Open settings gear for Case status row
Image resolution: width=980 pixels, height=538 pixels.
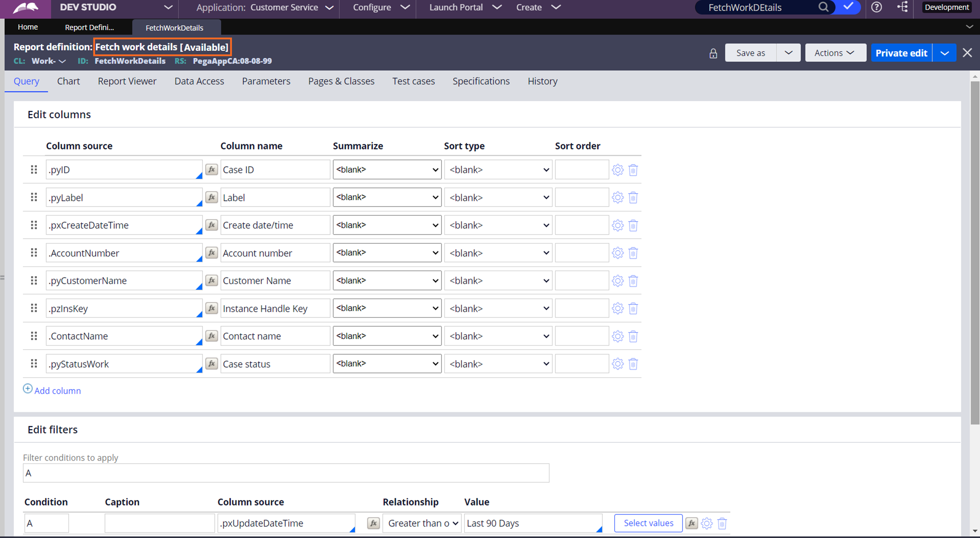618,364
